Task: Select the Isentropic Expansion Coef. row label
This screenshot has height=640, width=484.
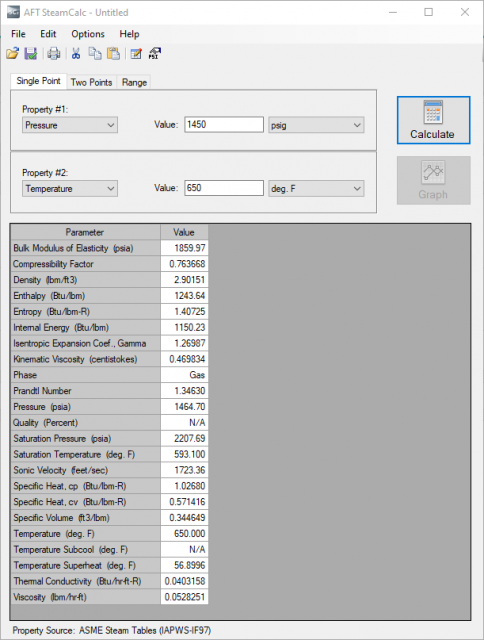Action: [85, 344]
